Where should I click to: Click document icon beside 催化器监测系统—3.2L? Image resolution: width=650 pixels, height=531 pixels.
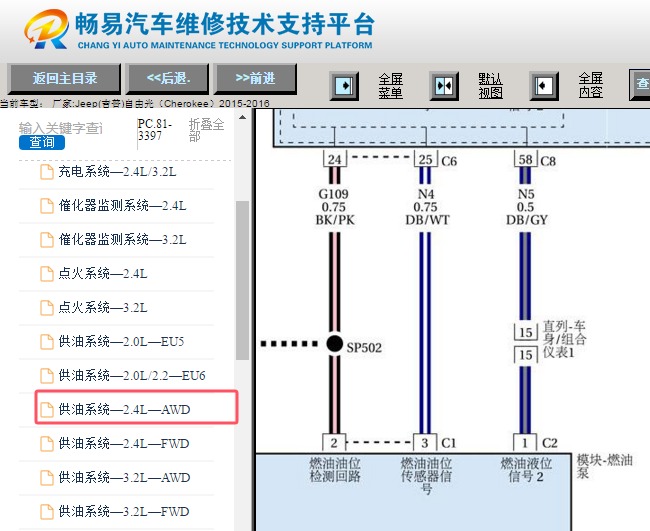[x=47, y=240]
